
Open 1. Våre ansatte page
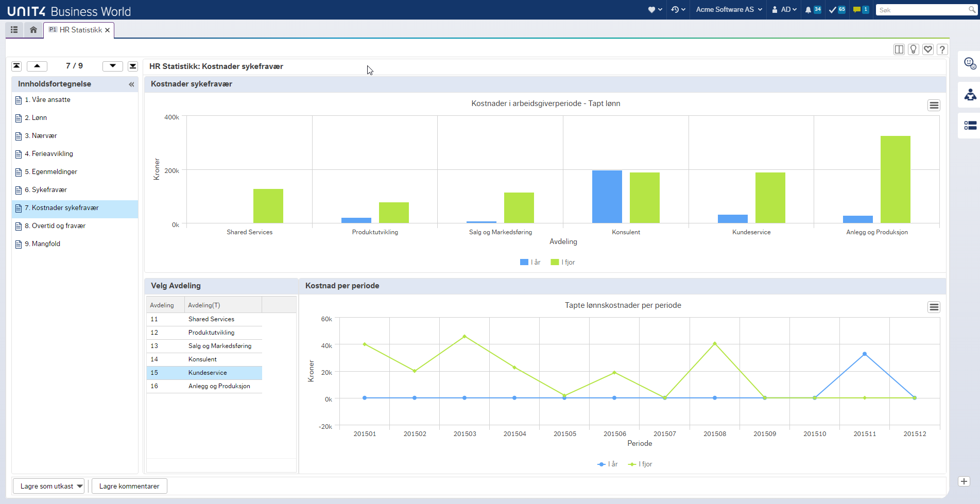click(x=75, y=100)
